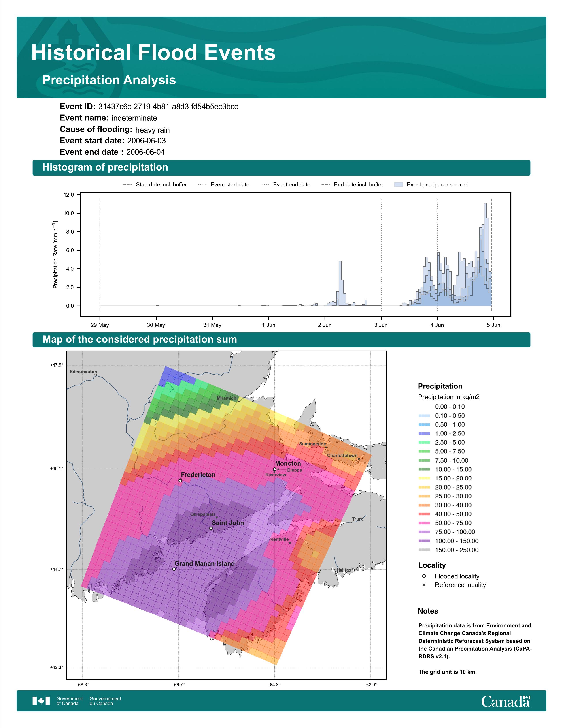Image resolution: width=563 pixels, height=728 pixels.
Task: Click the Dieppe map label
Action: click(295, 470)
